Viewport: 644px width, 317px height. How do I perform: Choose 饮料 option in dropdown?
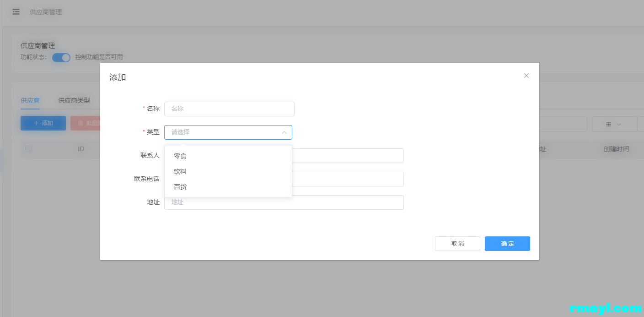click(228, 172)
